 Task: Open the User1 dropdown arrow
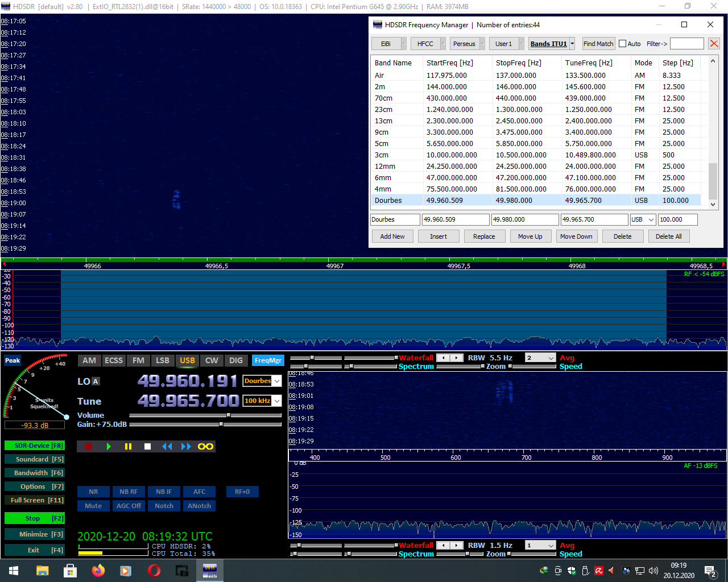[521, 44]
